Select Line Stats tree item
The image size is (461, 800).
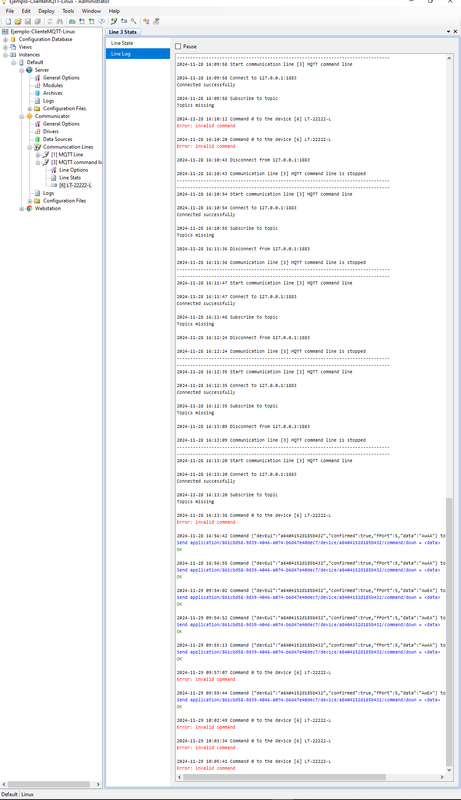click(x=70, y=178)
